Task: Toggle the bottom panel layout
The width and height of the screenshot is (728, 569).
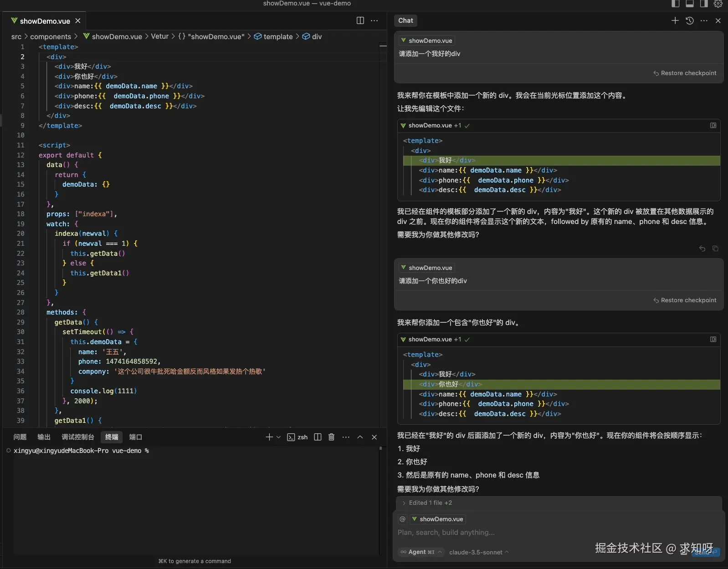Action: pyautogui.click(x=690, y=4)
